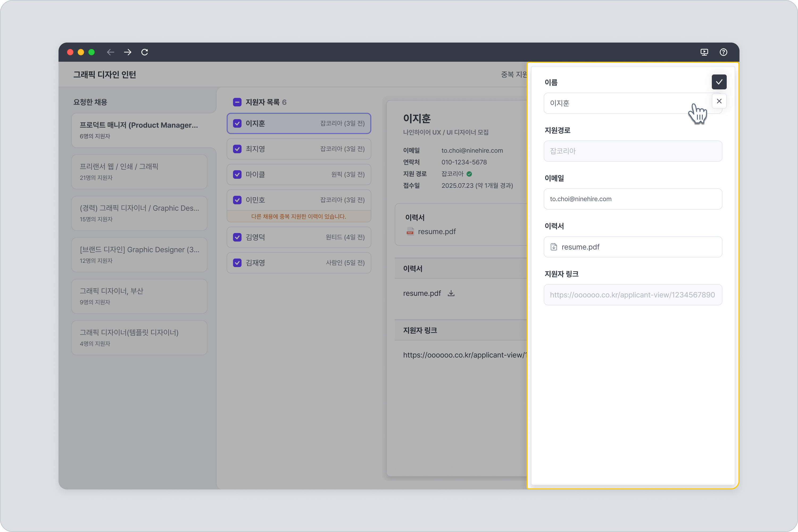Open the presentation screen icon in title bar
Screen dimensions: 798x532
[704, 52]
